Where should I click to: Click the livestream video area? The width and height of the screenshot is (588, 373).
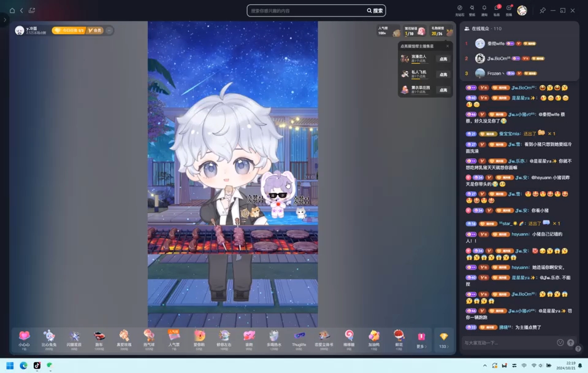click(x=232, y=174)
